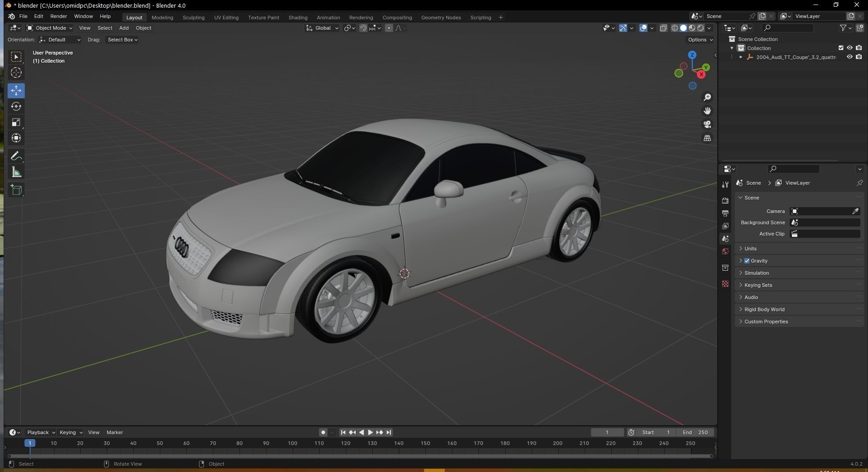
Task: Open the World properties tab
Action: click(x=725, y=251)
